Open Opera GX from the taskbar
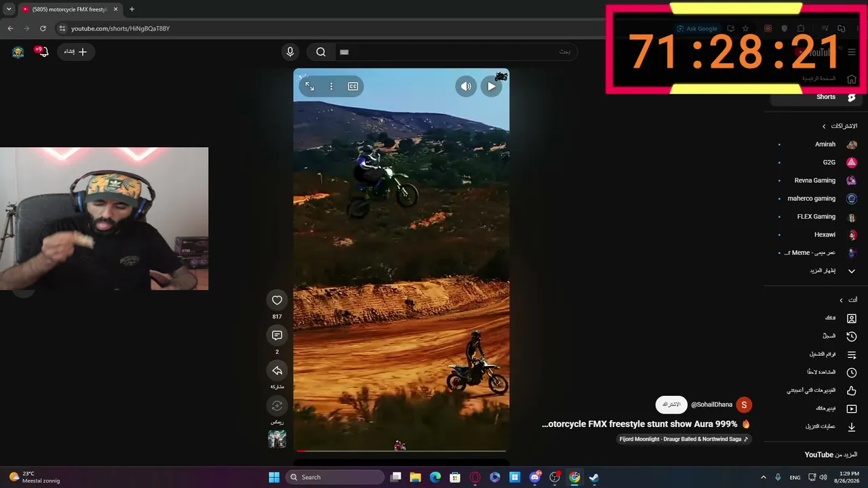This screenshot has height=488, width=868. point(475,477)
